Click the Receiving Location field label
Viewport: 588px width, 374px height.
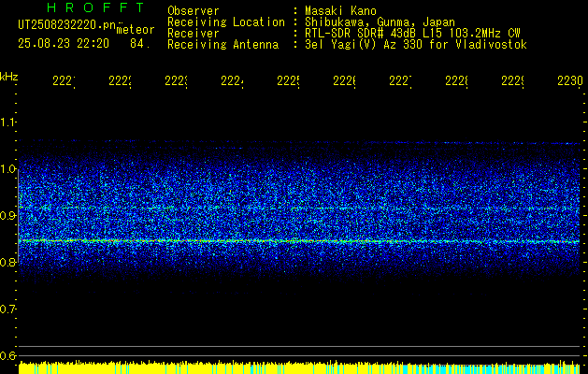tap(226, 22)
